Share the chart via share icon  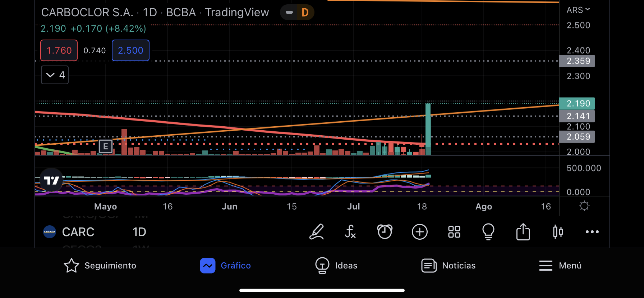point(523,231)
